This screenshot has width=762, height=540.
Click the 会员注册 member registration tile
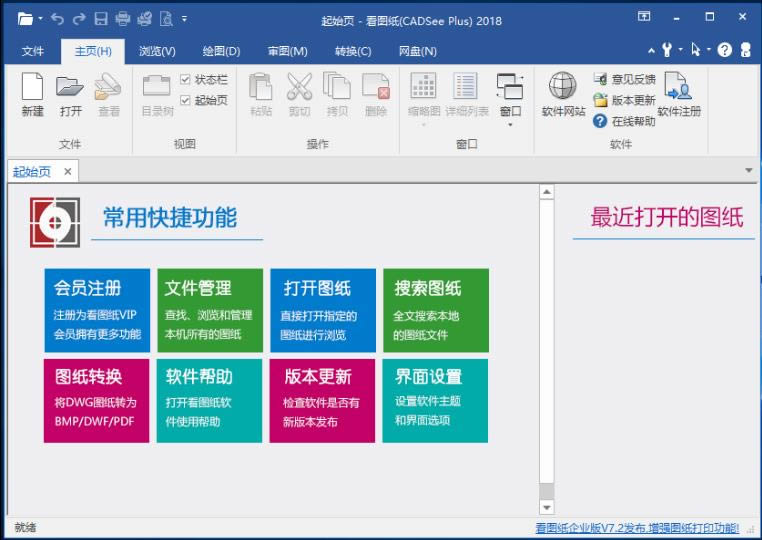[97, 310]
